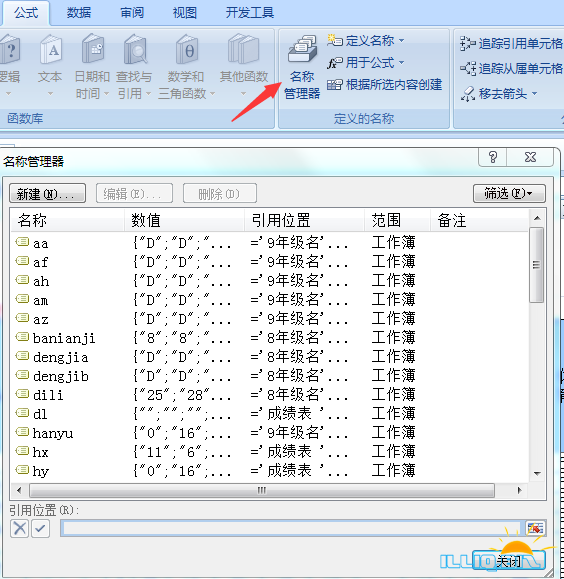Switch to the 开发工具 ribbon tab
This screenshot has height=579, width=564.
250,13
